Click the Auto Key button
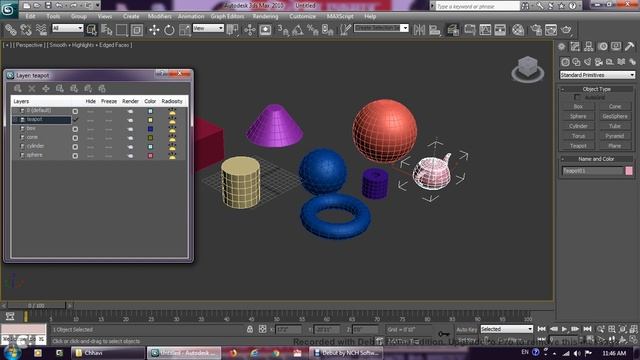 (x=467, y=329)
